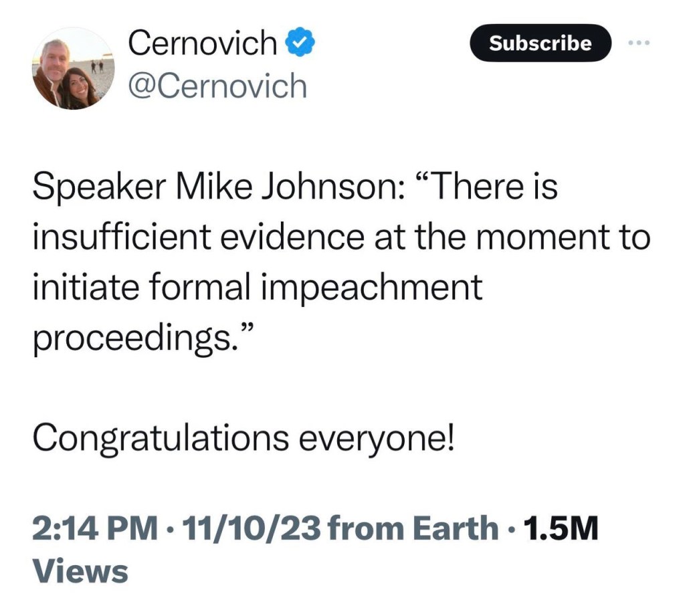The height and width of the screenshot is (616, 685).
Task: Tap the 1.5M view count
Action: pos(561,529)
